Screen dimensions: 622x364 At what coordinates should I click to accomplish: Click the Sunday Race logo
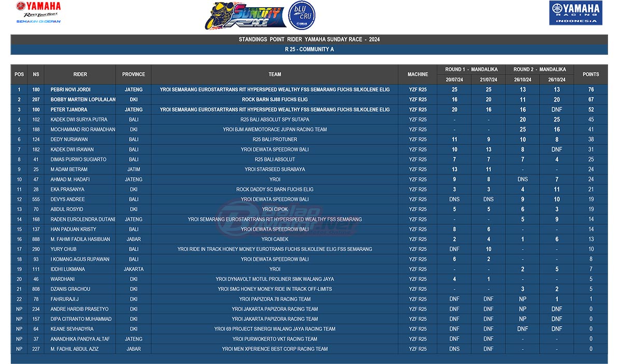(246, 17)
